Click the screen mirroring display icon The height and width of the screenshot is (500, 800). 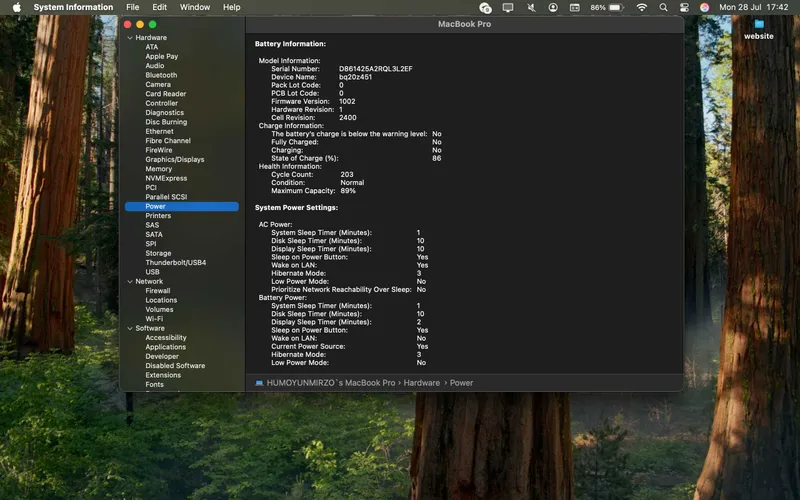pos(508,7)
